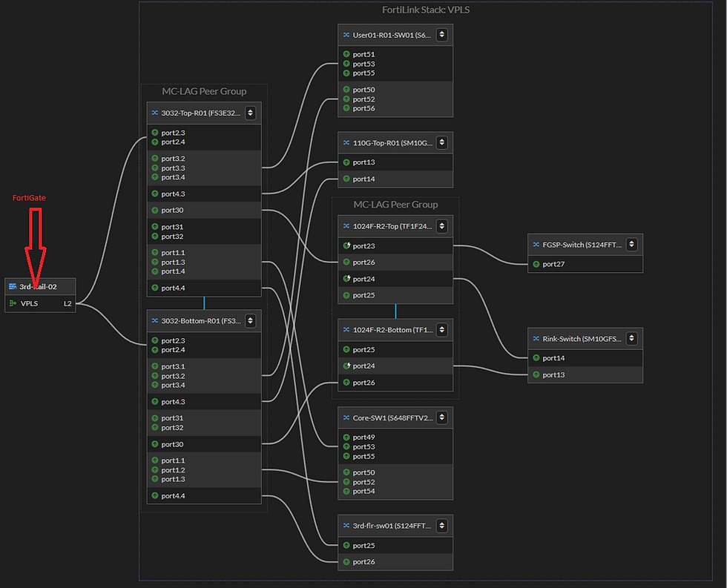Click the 1024F-R2-Bottom switch icon
This screenshot has width=727, height=588.
coord(346,330)
